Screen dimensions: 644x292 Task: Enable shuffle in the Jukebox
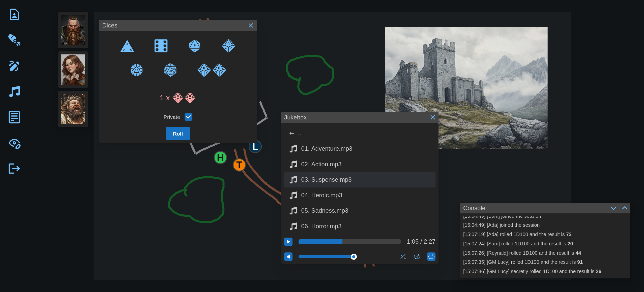[x=402, y=256]
